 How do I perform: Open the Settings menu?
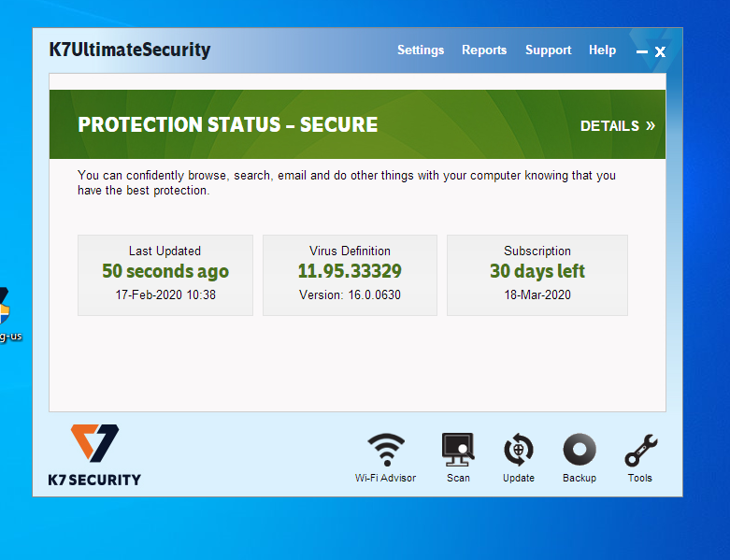(x=421, y=50)
